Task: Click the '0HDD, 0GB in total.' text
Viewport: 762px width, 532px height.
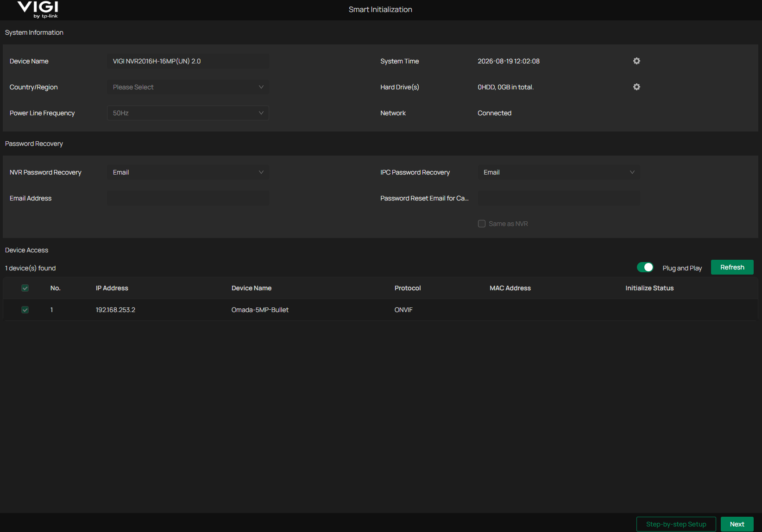Action: click(x=505, y=87)
